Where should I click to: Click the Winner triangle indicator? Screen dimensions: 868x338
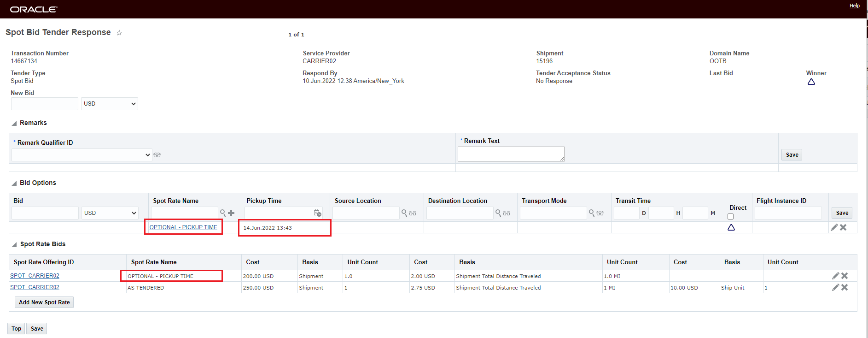pos(811,82)
